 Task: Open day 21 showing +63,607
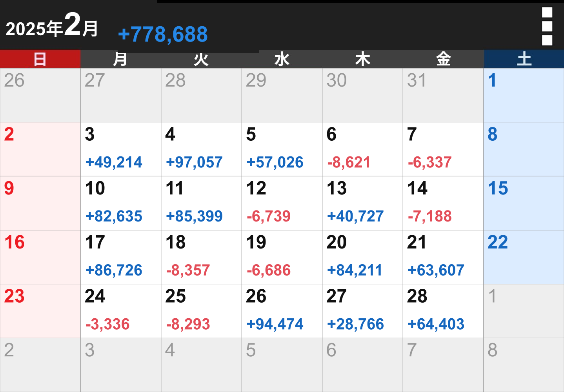[x=443, y=257]
